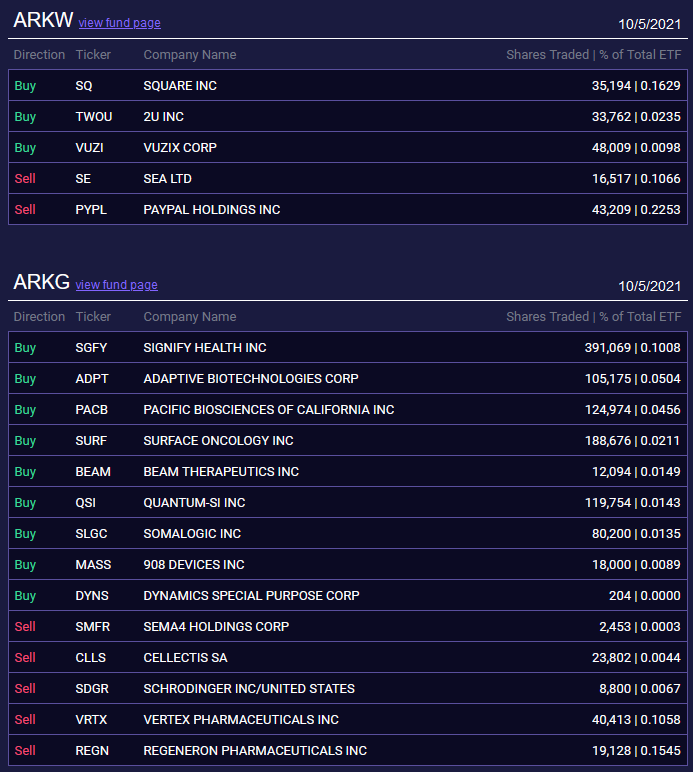Select the VRTX ticker cell
The image size is (693, 772).
pyautogui.click(x=91, y=720)
